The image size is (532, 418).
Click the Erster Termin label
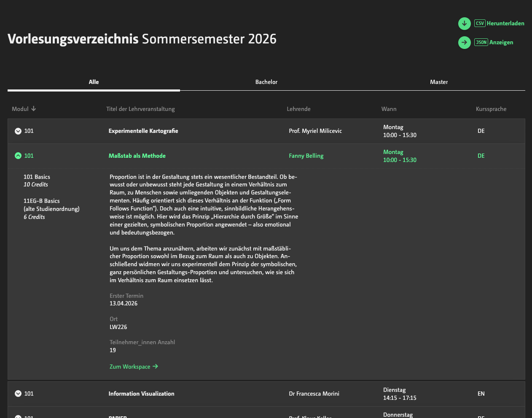(x=126, y=296)
